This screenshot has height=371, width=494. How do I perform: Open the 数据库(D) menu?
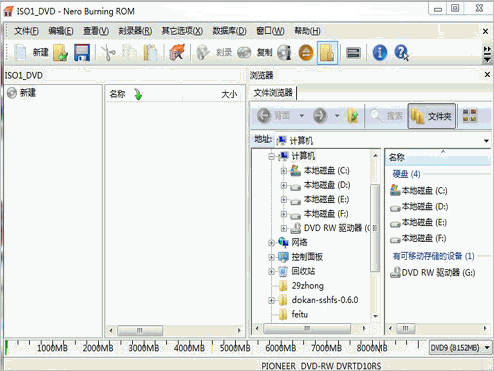pyautogui.click(x=229, y=31)
